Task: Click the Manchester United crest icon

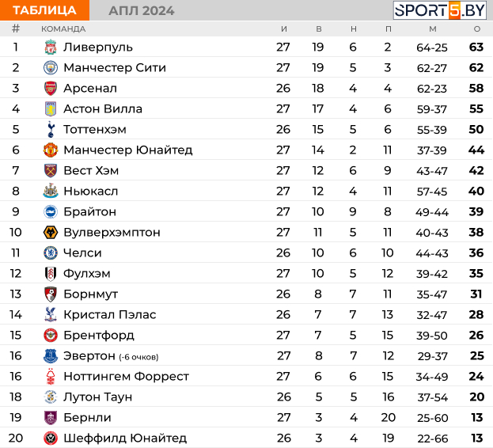Action: [x=51, y=150]
